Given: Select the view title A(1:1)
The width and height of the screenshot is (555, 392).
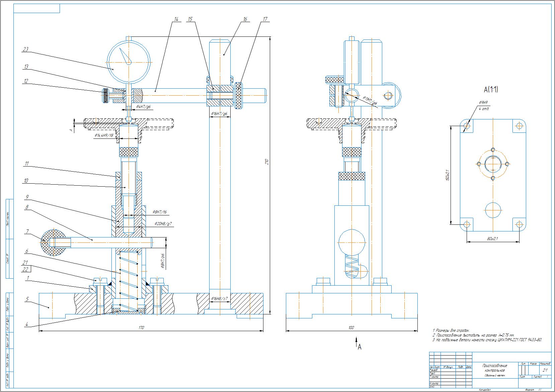Looking at the screenshot, I should (x=491, y=90).
